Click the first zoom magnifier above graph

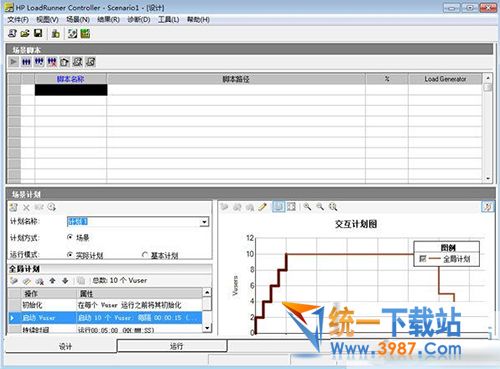pos(307,207)
